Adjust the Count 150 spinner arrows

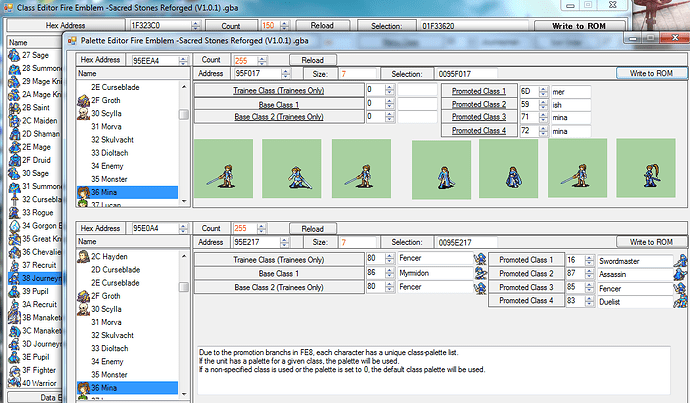point(283,23)
